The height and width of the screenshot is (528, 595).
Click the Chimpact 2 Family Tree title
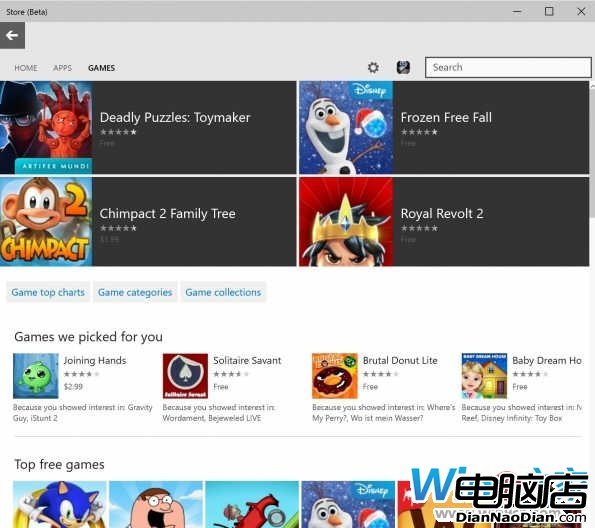(167, 214)
